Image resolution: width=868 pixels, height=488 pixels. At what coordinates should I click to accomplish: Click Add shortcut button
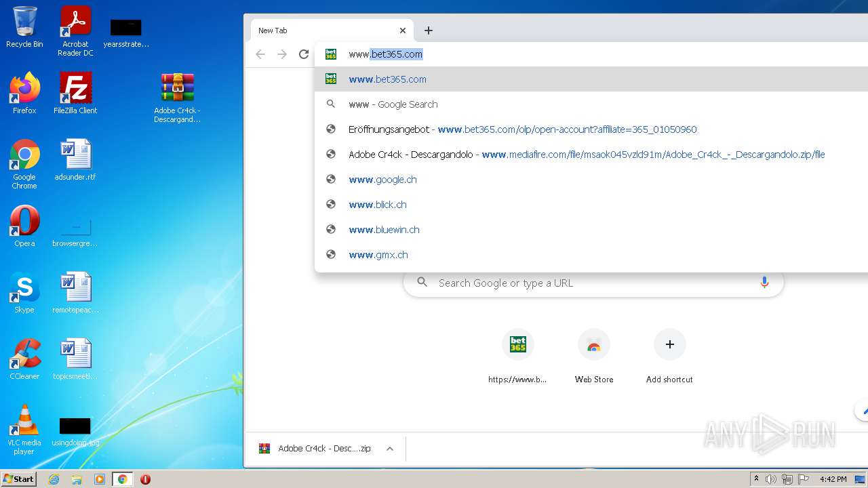pyautogui.click(x=669, y=357)
